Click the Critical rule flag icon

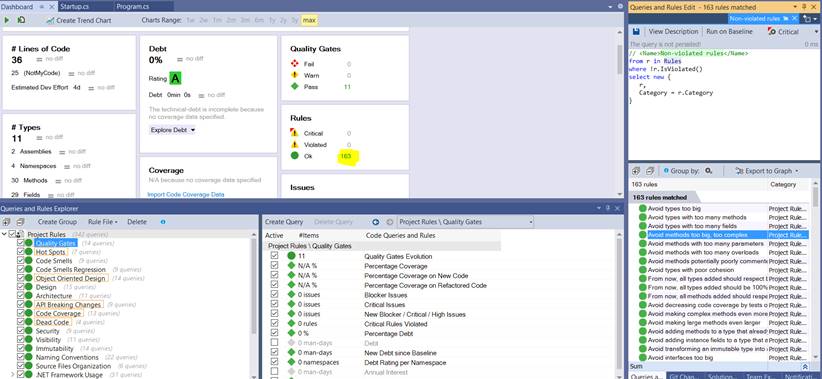[x=772, y=31]
